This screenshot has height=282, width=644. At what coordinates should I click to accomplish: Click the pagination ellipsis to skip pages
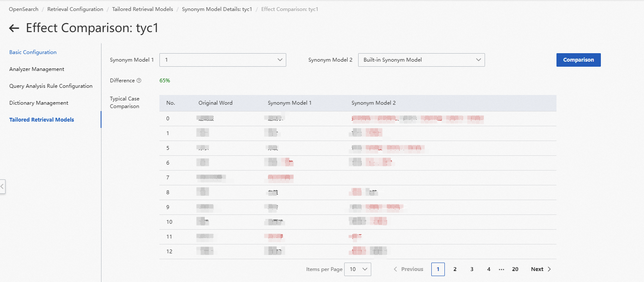pyautogui.click(x=501, y=269)
